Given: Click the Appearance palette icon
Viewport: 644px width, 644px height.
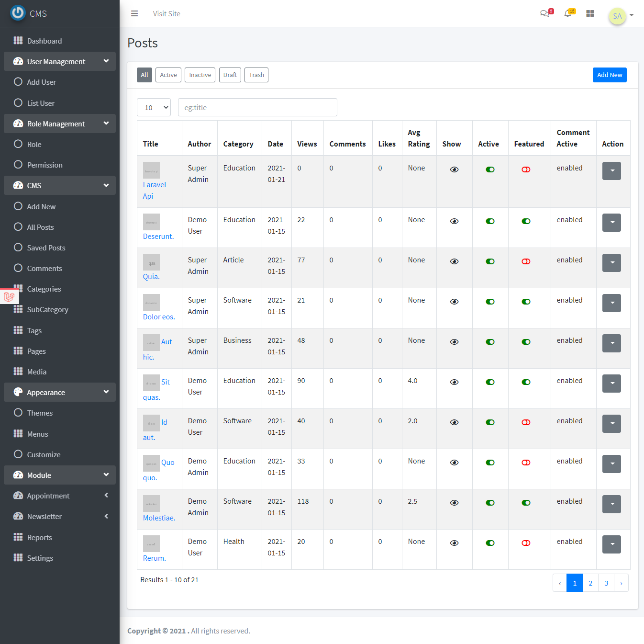Looking at the screenshot, I should pyautogui.click(x=18, y=392).
